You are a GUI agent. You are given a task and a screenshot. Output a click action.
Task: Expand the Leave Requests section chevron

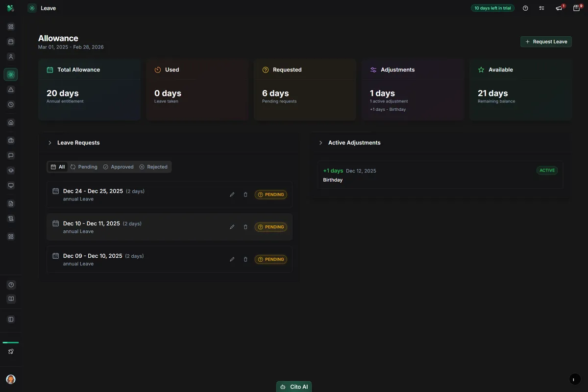(x=50, y=143)
